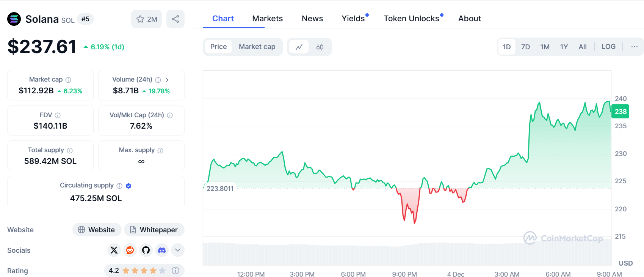The height and width of the screenshot is (277, 644).
Task: Select the 7D time range
Action: coord(525,47)
